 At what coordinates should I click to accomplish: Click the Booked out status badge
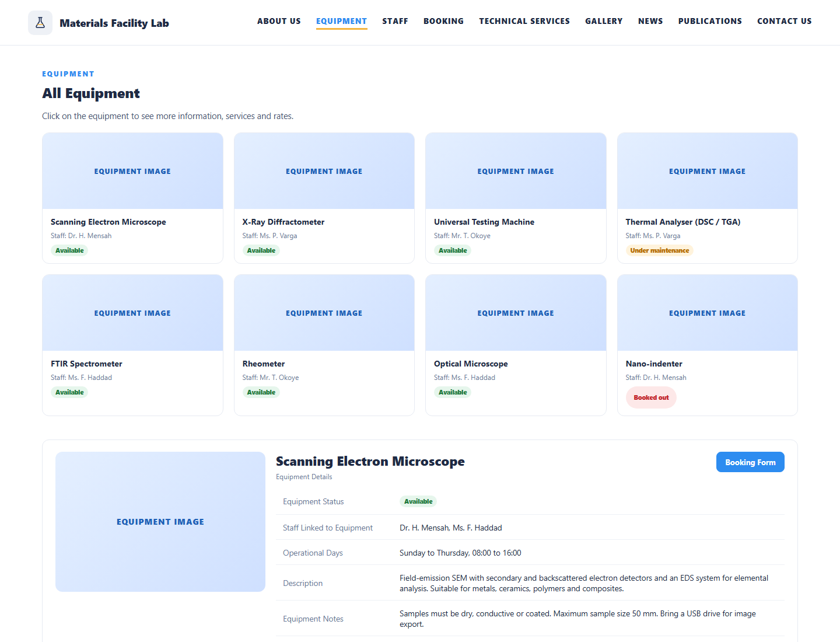[x=651, y=397]
